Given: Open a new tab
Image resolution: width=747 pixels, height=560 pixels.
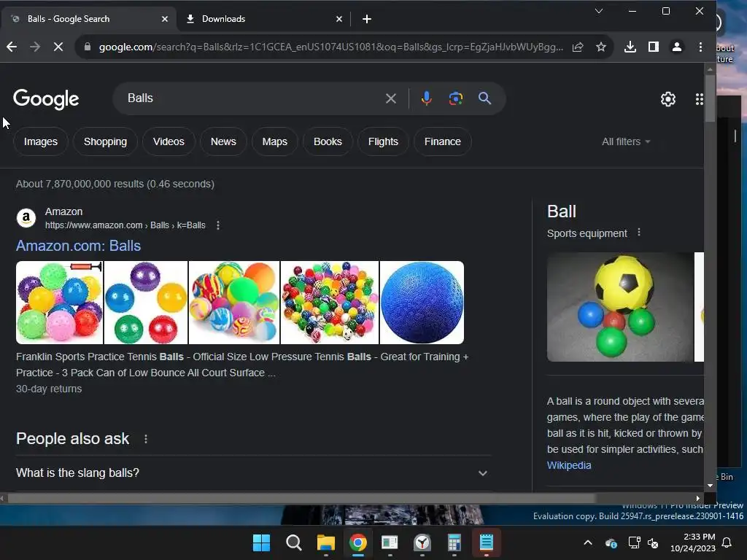Looking at the screenshot, I should pyautogui.click(x=366, y=19).
